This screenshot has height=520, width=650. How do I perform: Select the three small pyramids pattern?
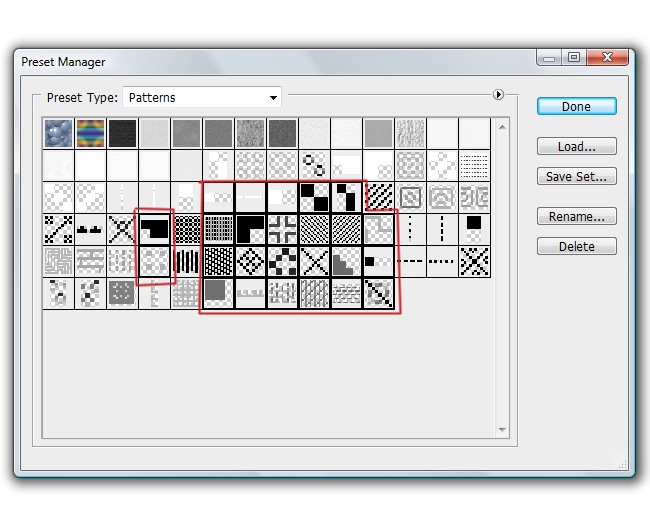(x=90, y=229)
